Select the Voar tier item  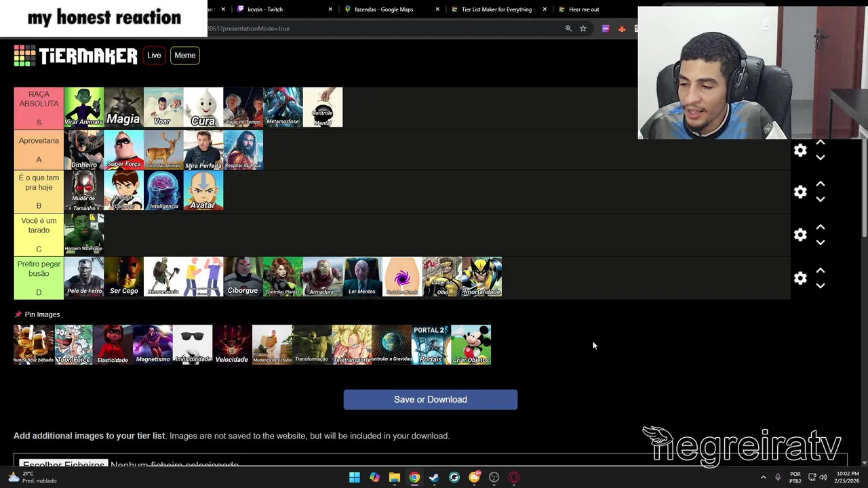click(x=163, y=107)
